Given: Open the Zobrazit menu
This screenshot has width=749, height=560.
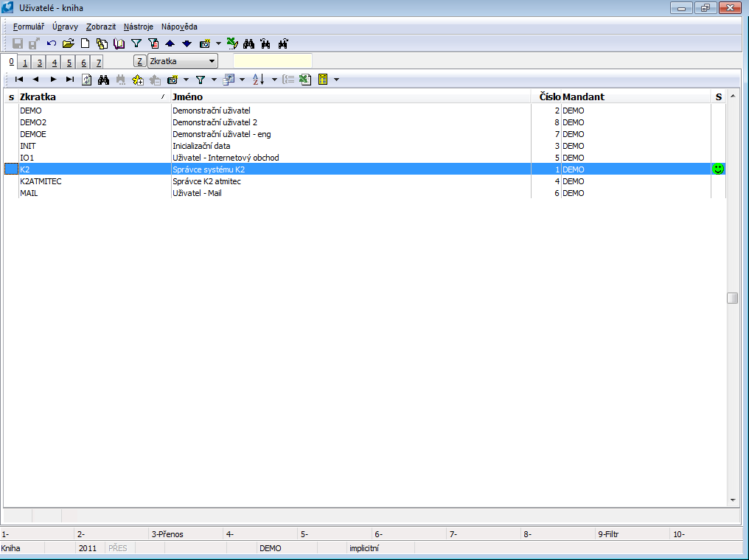Looking at the screenshot, I should point(101,27).
